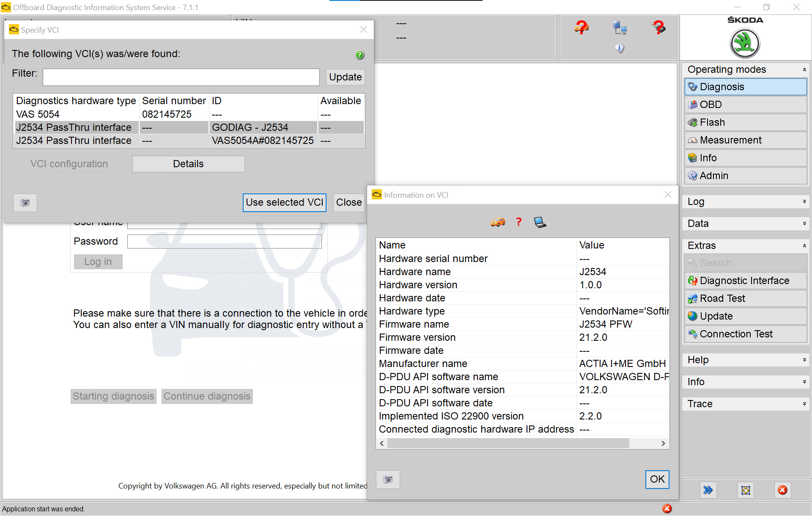This screenshot has height=516, width=812.
Task: Open Update under Extras
Action: tap(746, 316)
